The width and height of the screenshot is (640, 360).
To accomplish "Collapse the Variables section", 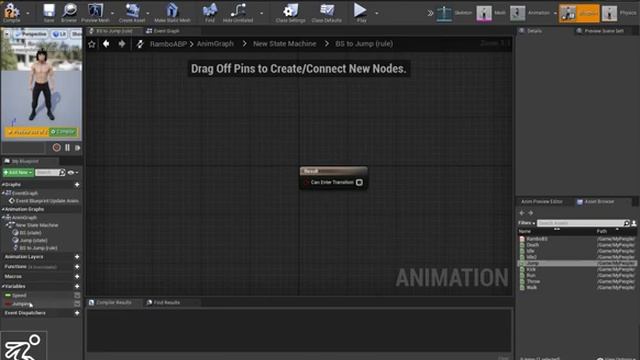I will click(x=2, y=287).
